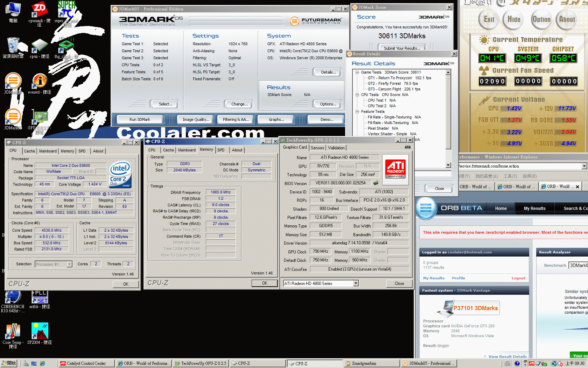Open the Profile link on ORB
588x368 pixels.
(x=458, y=278)
